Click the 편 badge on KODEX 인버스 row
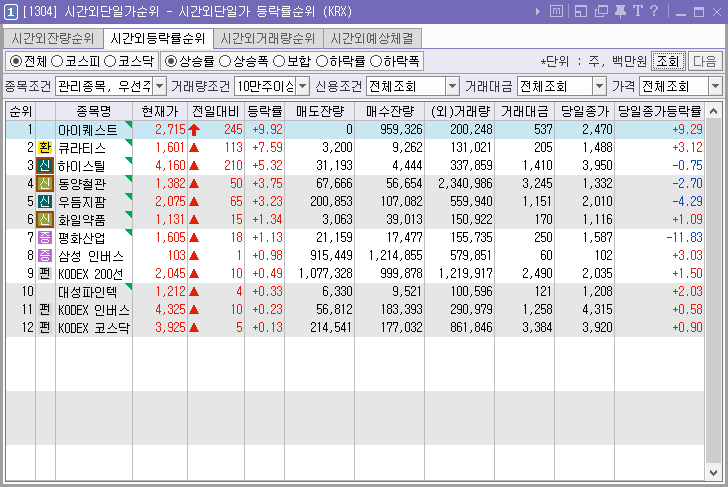 pyautogui.click(x=45, y=310)
